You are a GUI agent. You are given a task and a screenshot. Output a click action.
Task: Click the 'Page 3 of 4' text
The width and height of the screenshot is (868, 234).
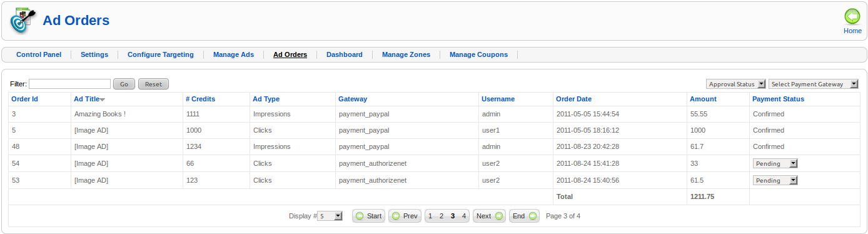click(563, 216)
